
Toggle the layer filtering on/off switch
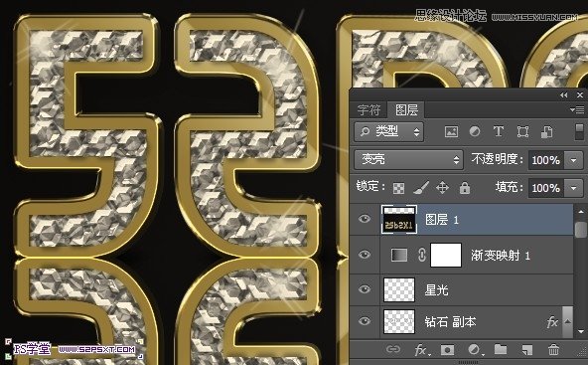pos(579,132)
